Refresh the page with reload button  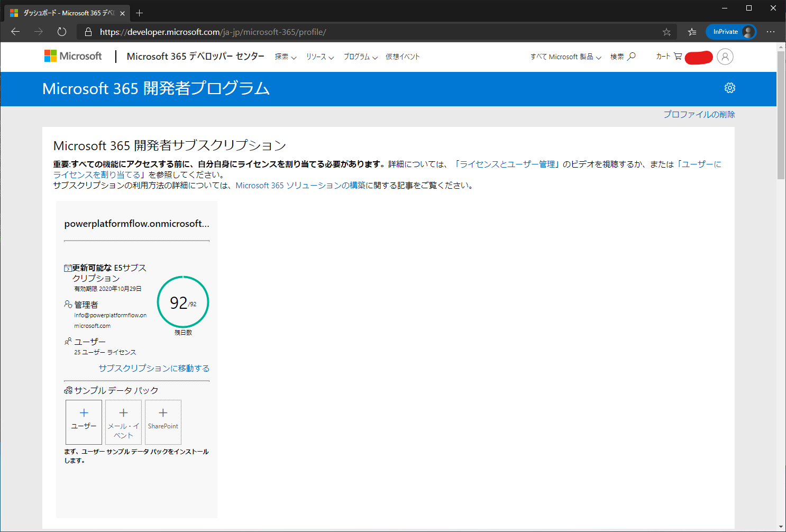pos(62,32)
